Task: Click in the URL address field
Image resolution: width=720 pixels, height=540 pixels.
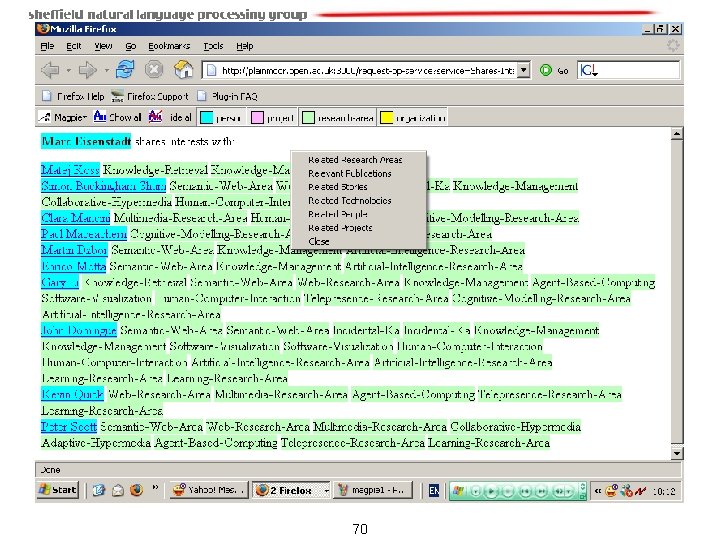Action: [367, 70]
